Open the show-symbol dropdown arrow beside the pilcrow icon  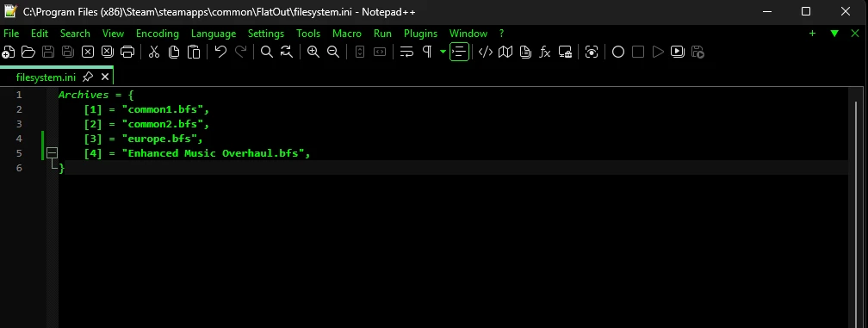click(x=443, y=52)
